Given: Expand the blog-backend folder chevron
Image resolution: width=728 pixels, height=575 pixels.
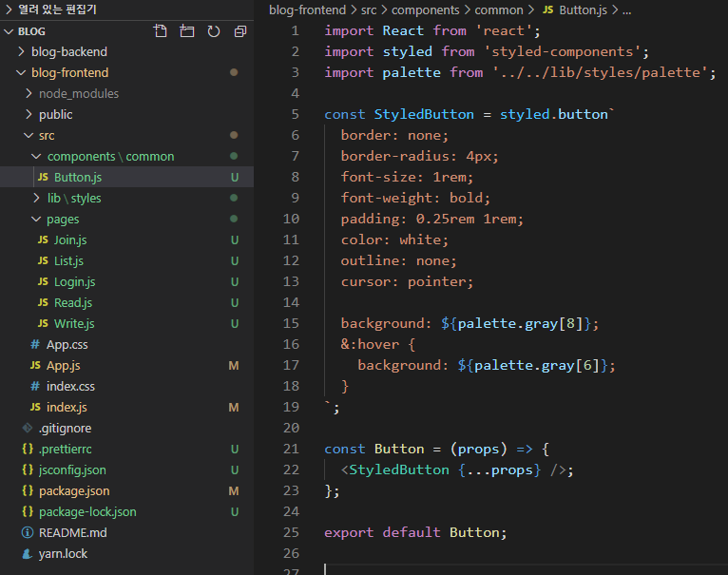Looking at the screenshot, I should coord(21,51).
